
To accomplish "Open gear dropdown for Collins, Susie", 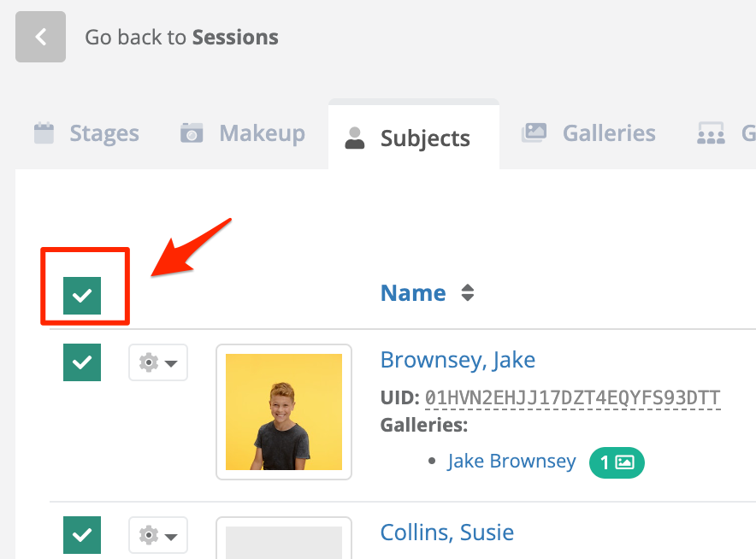I will 158,535.
